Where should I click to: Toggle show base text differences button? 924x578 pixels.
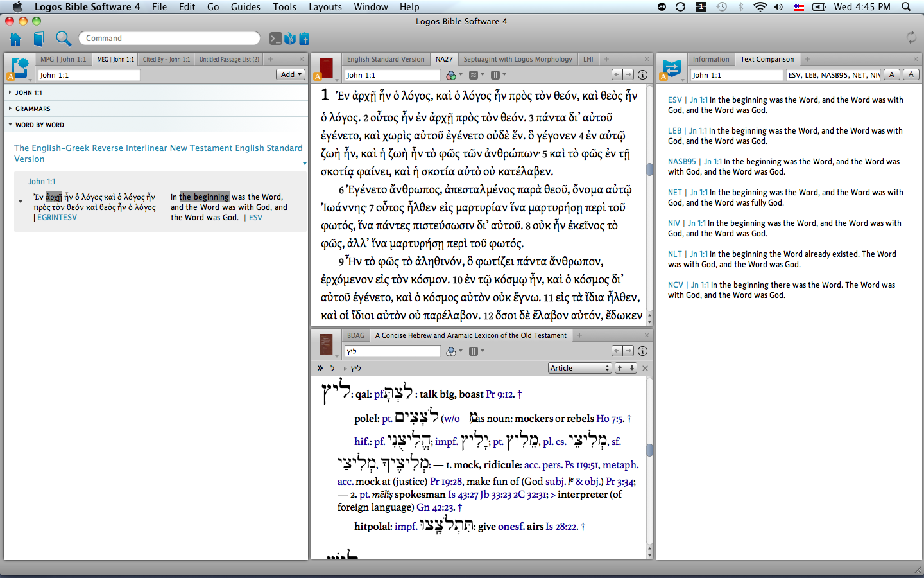point(891,74)
